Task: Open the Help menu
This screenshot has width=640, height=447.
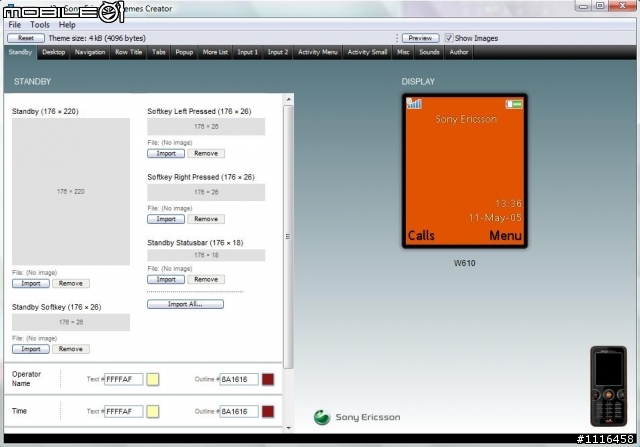Action: tap(67, 24)
